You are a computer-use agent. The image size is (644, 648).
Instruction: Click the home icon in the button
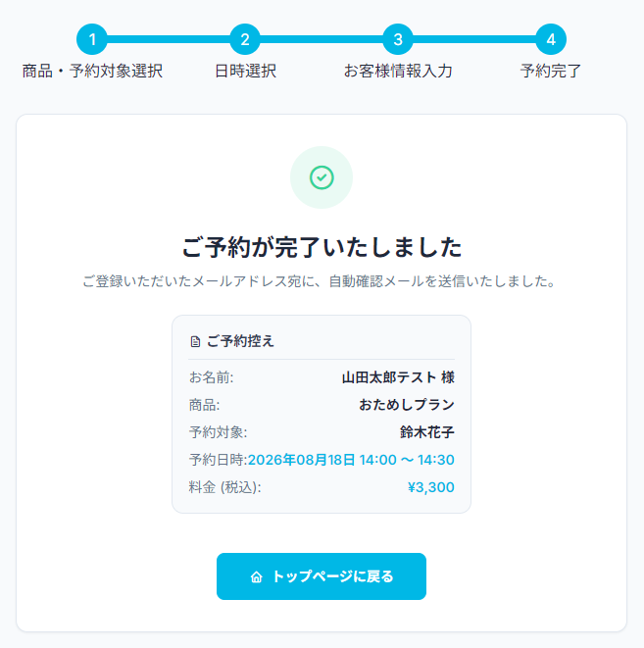point(256,576)
